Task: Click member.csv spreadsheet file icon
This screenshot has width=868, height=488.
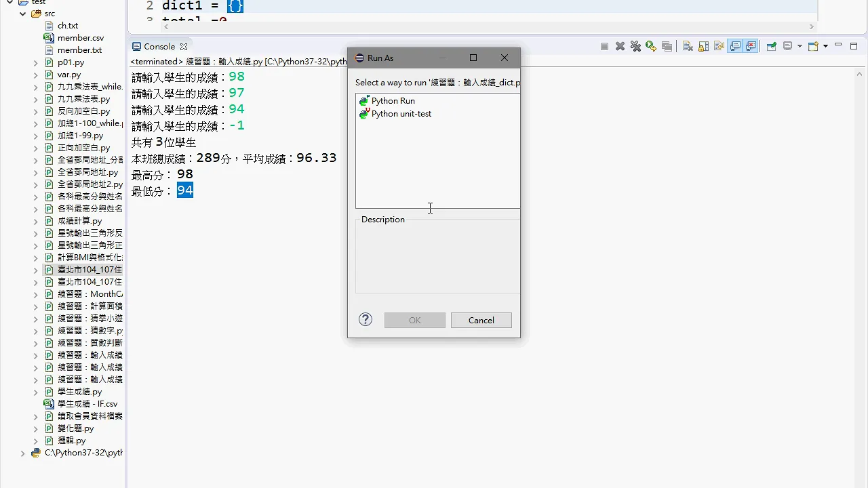Action: [x=49, y=38]
